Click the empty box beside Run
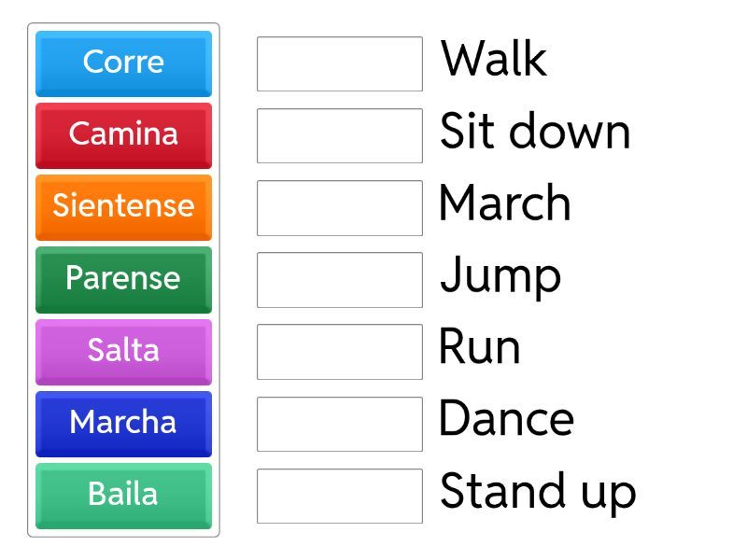 coord(340,352)
